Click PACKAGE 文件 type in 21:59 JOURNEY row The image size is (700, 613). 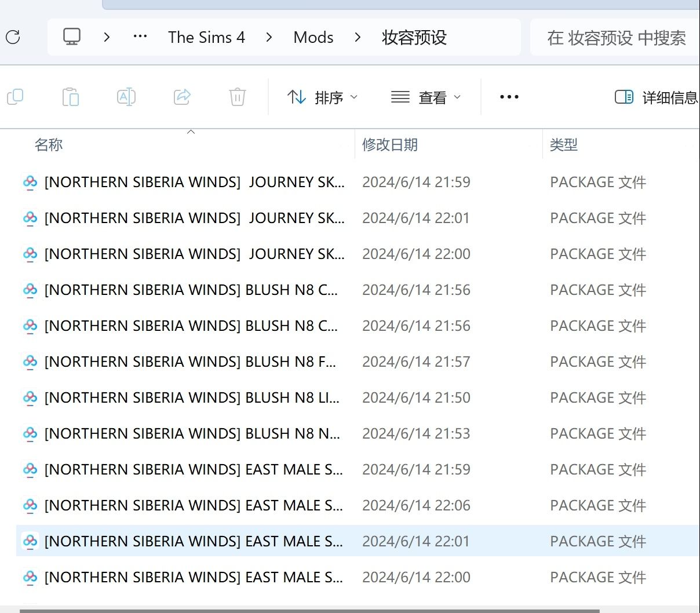[x=598, y=183]
